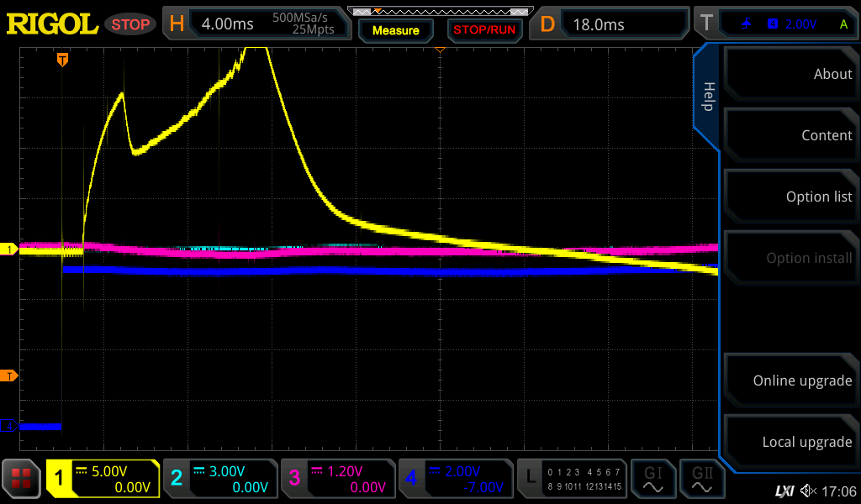Click the yellow channel 1 ground marker
861x504 pixels.
(9, 249)
